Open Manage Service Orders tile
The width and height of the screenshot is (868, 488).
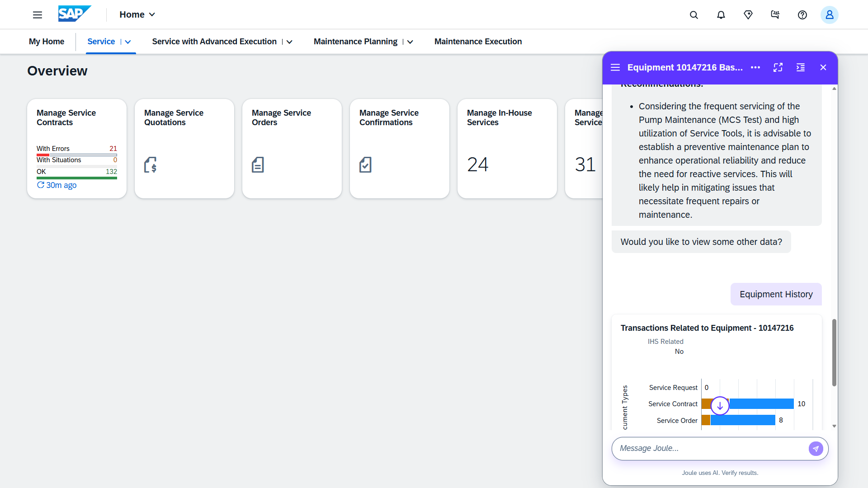[292, 149]
